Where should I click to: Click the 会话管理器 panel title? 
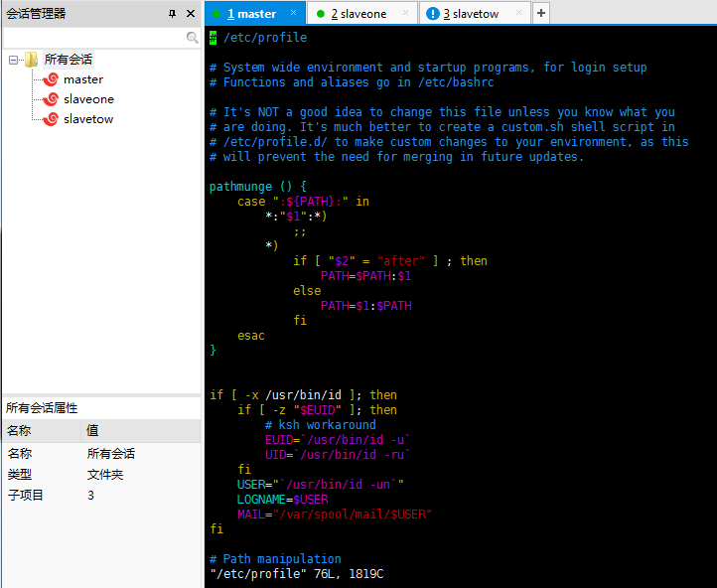tap(36, 14)
